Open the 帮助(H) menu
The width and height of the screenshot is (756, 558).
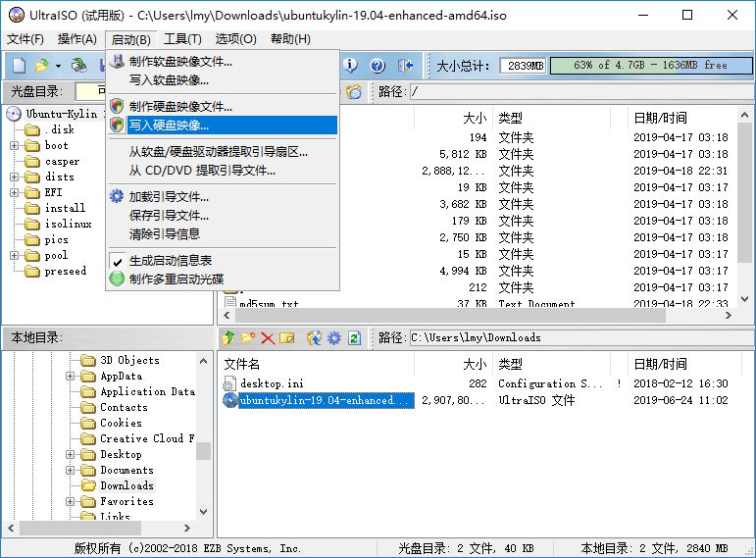tap(291, 39)
